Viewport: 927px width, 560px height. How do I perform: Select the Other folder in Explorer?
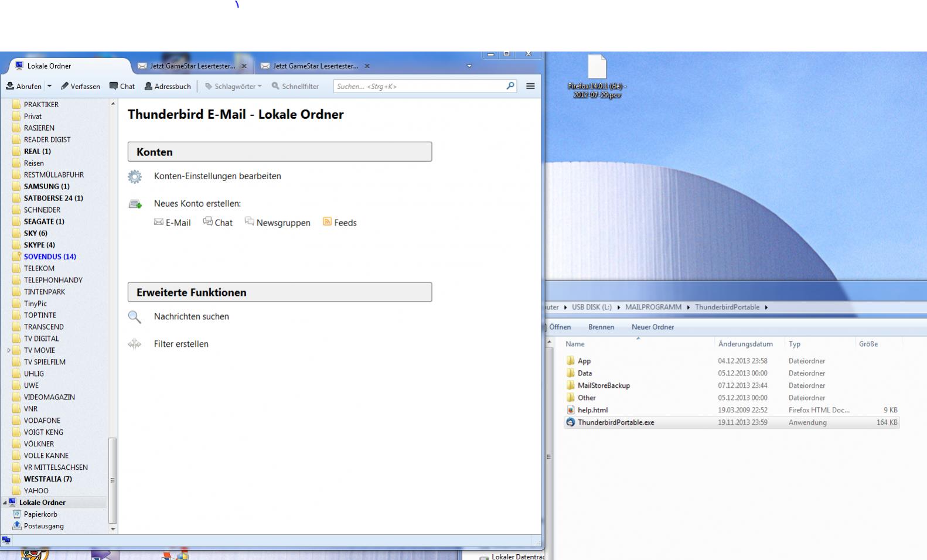tap(587, 398)
